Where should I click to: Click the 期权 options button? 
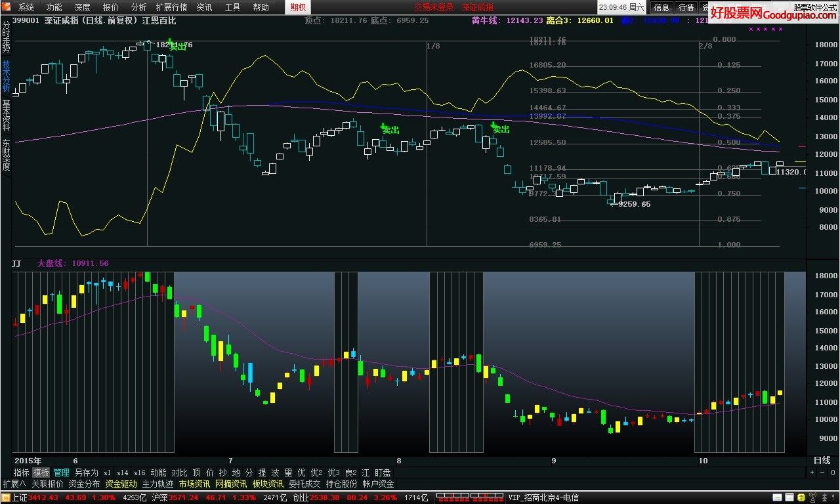[298, 7]
